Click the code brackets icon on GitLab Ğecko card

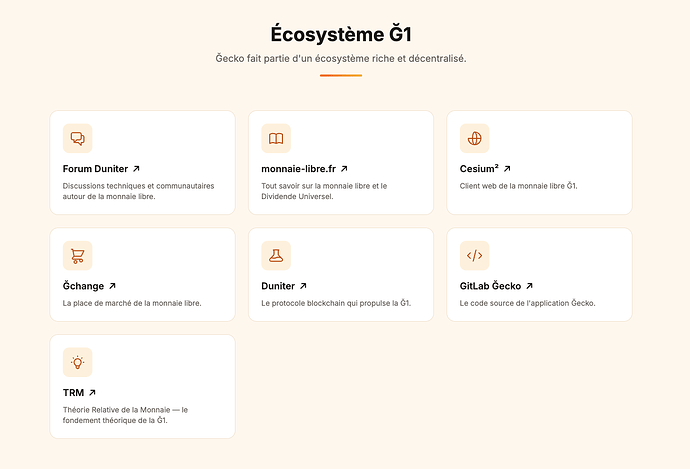pyautogui.click(x=474, y=256)
